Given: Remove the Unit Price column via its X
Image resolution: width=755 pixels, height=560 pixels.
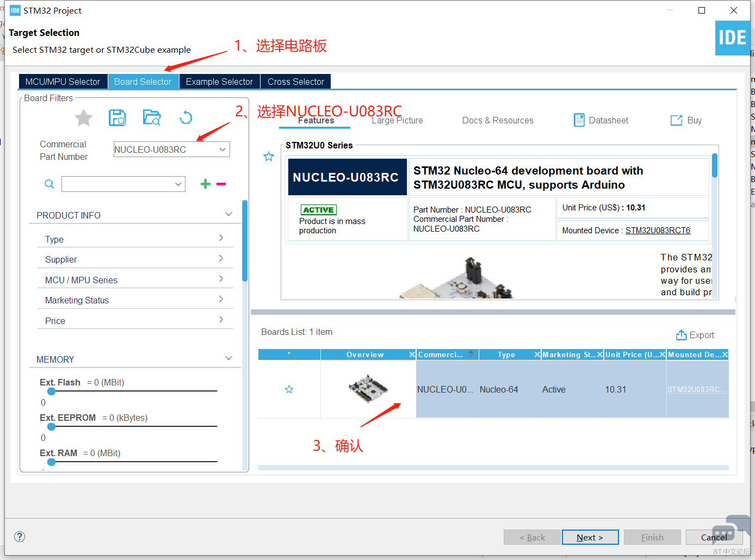Looking at the screenshot, I should click(x=663, y=354).
